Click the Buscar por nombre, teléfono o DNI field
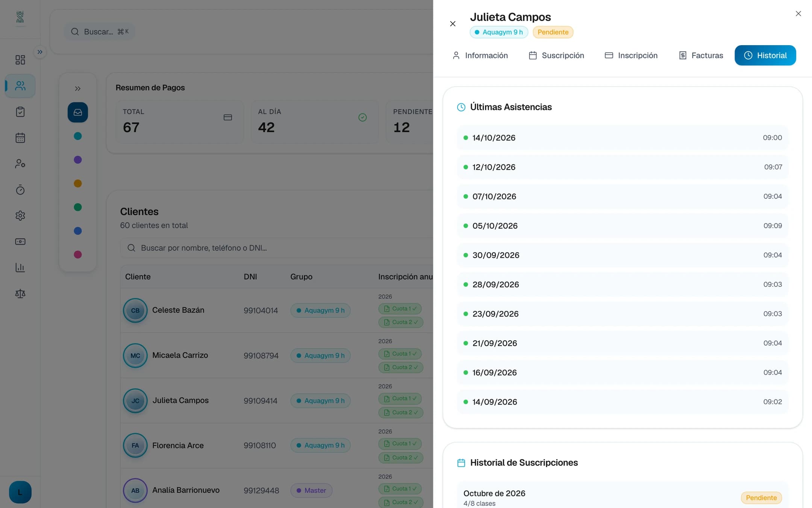Image resolution: width=812 pixels, height=508 pixels. (277, 248)
